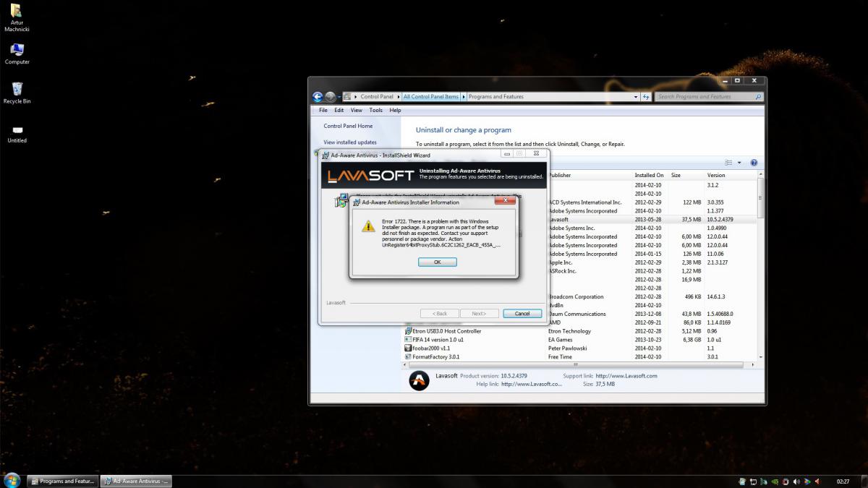Viewport: 868px width, 488px height.
Task: Cancel the InstallShield uninstall wizard
Action: coord(522,314)
